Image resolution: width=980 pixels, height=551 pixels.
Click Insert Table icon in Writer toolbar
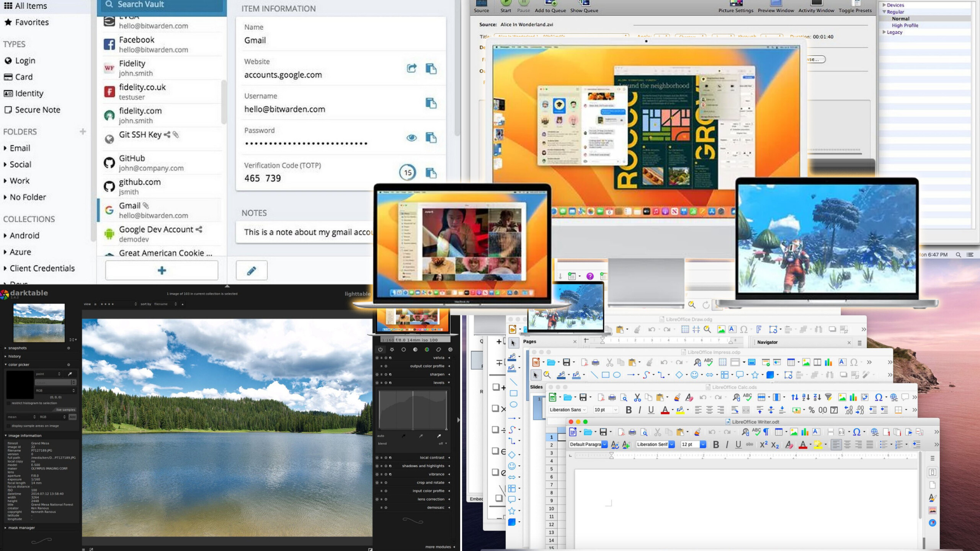coord(778,432)
